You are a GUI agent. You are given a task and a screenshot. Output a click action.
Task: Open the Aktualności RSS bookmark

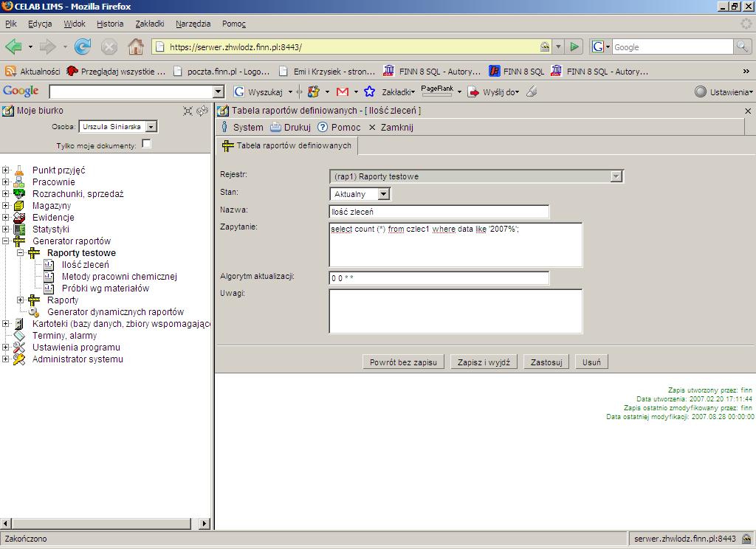32,72
